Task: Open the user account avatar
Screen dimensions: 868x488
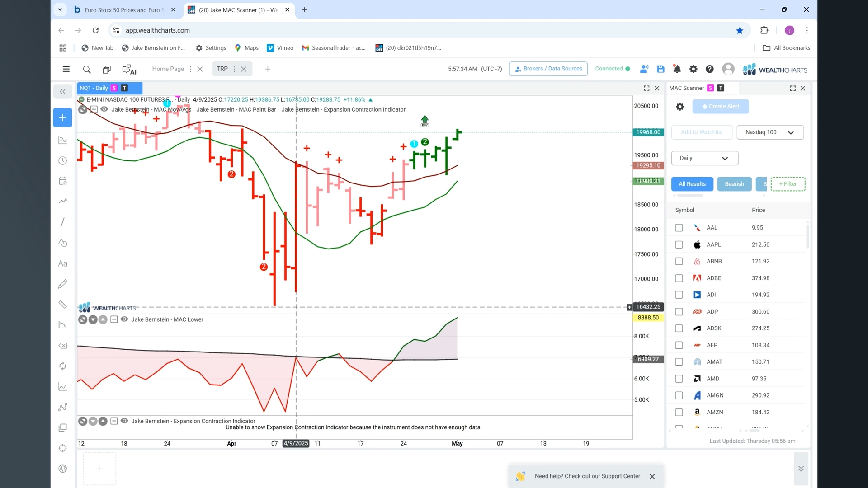Action: tap(728, 69)
